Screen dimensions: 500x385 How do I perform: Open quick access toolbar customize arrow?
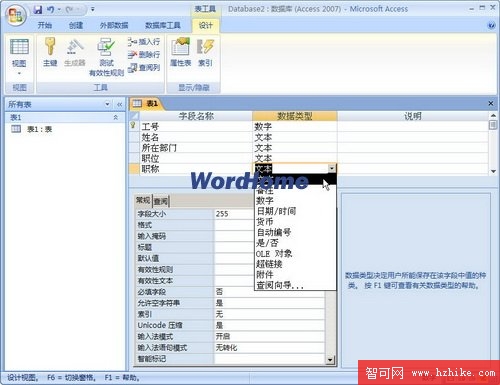(x=93, y=10)
